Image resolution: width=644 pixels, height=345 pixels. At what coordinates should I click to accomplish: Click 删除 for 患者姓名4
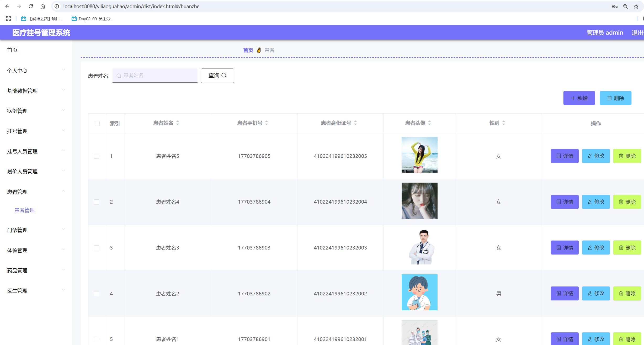tap(627, 202)
